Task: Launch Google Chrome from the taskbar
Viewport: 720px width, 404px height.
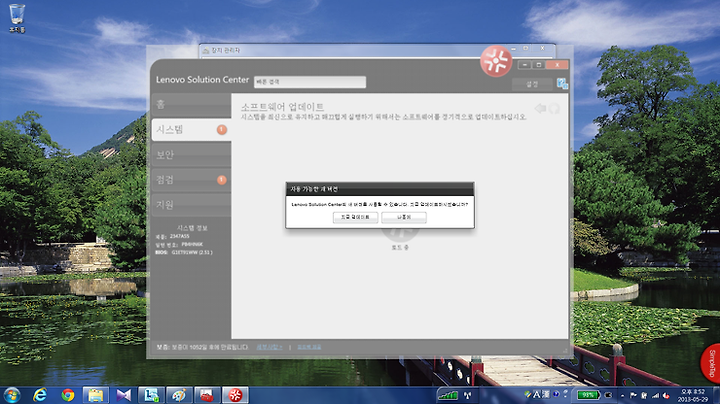Action: 68,395
